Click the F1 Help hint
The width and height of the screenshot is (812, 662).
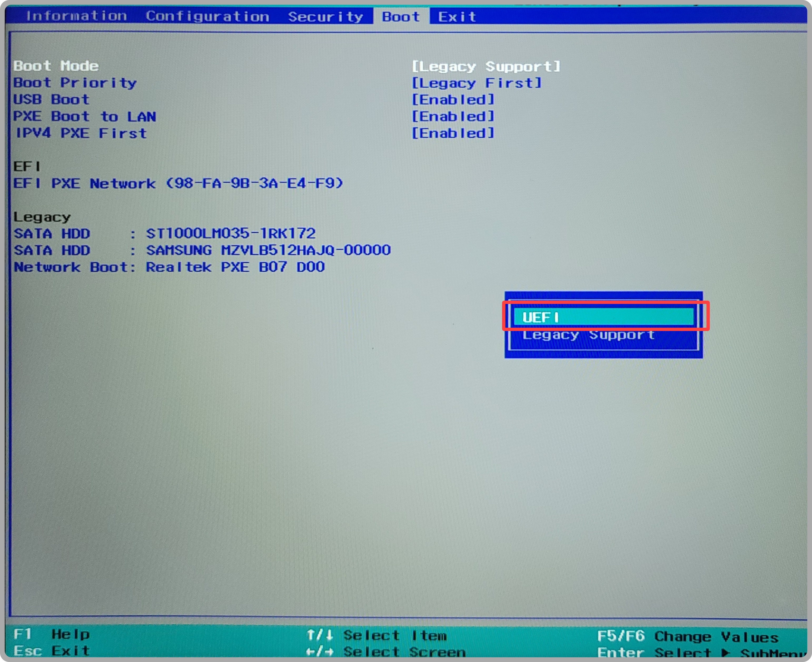(52, 634)
